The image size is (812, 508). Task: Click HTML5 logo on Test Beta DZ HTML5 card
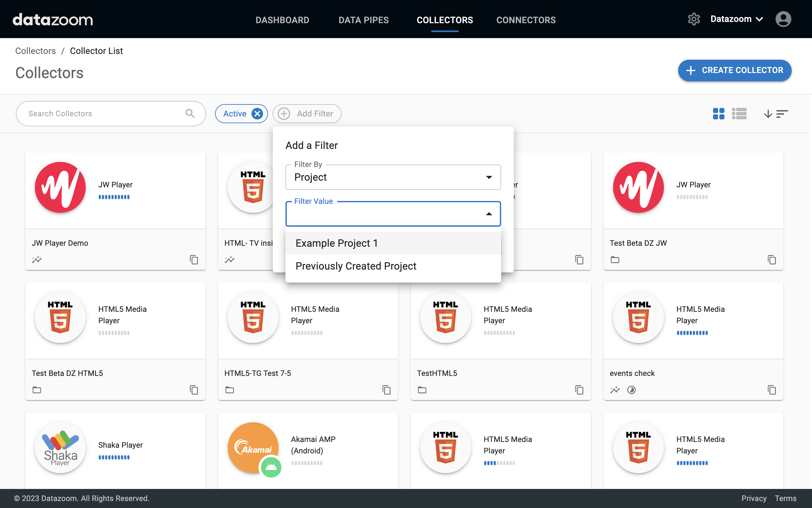60,317
